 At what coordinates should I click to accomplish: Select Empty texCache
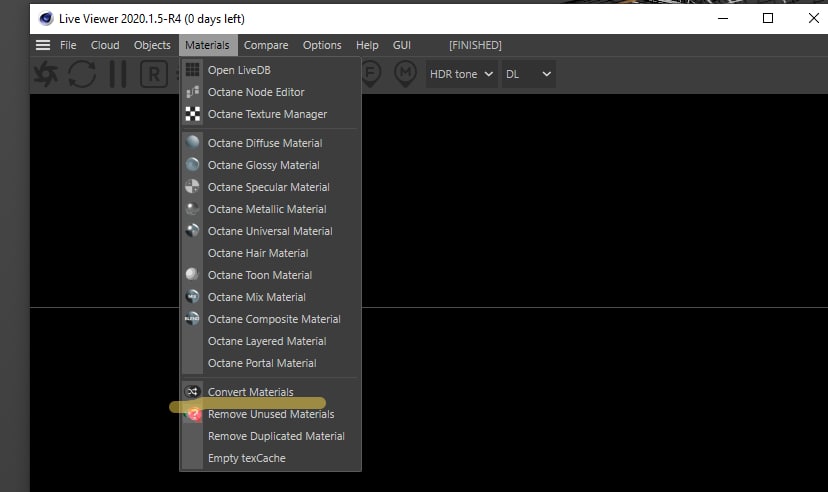tap(271, 458)
